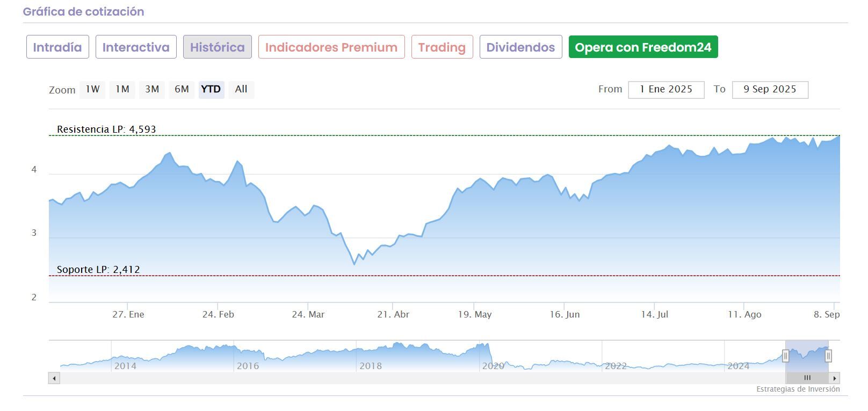Click the right navigator range handle

tap(828, 356)
